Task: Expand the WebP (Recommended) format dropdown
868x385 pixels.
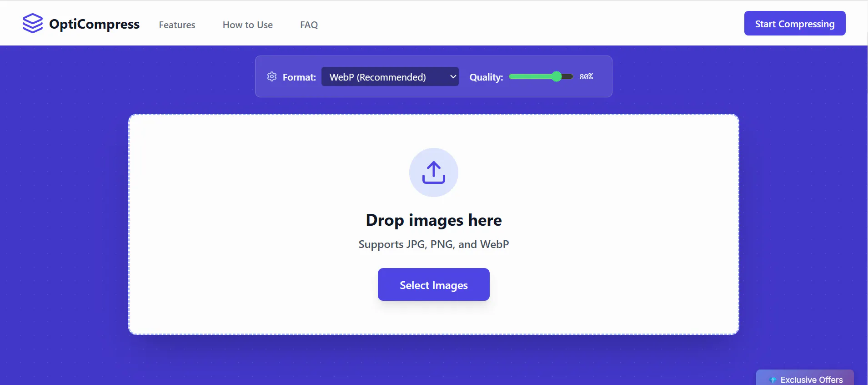Action: [390, 76]
